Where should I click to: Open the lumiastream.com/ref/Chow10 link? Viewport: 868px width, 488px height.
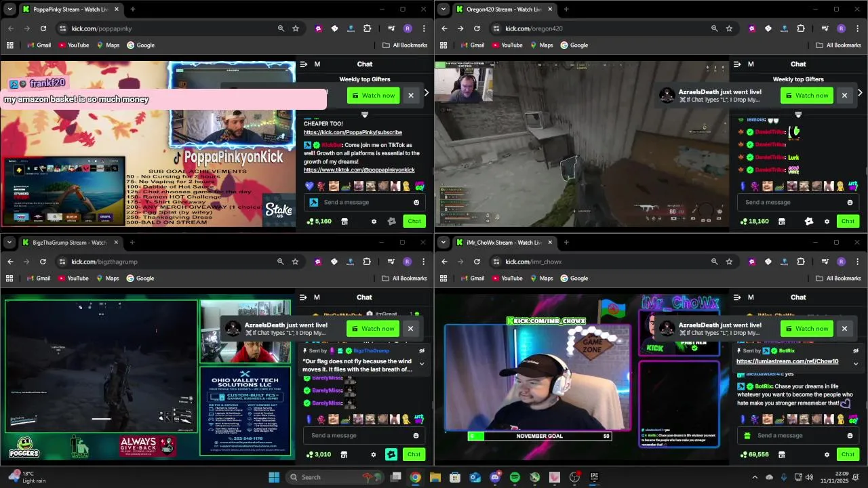tap(787, 362)
